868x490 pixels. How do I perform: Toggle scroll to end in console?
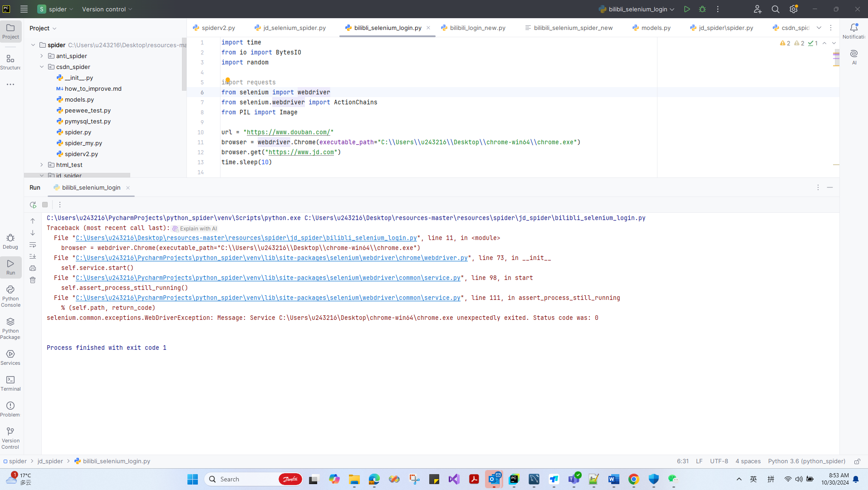(33, 256)
